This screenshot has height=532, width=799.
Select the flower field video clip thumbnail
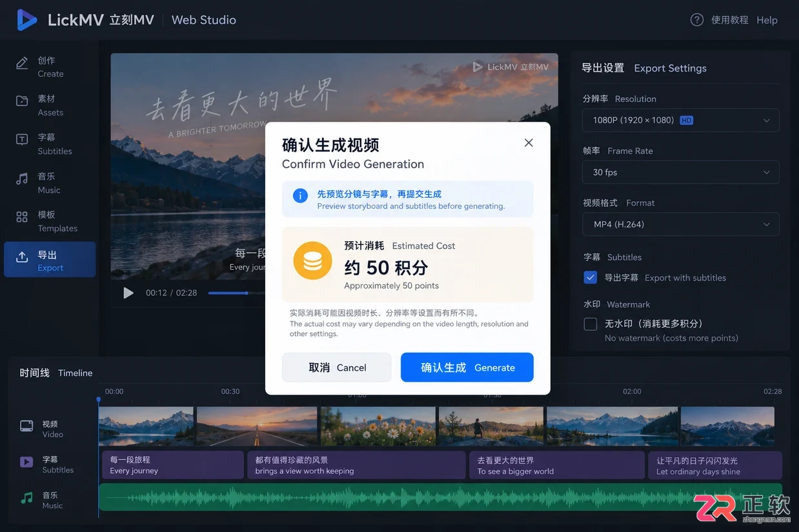378,426
